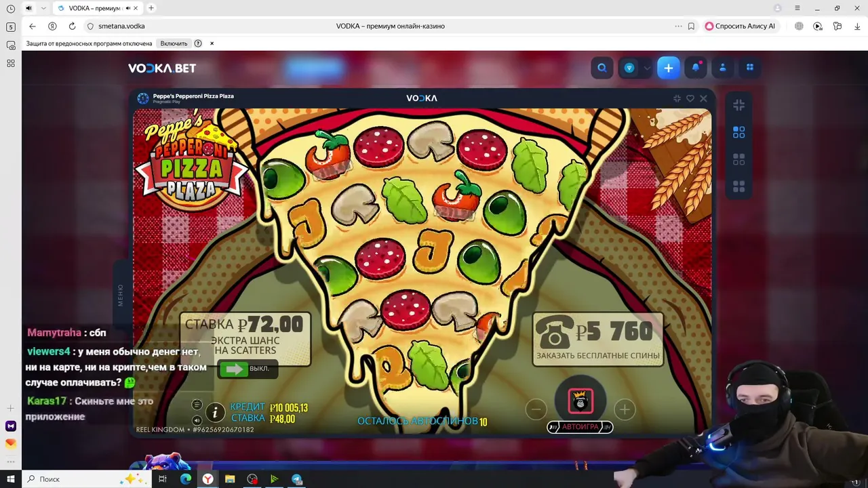868x488 pixels.
Task: Open the translate globe icon in toolbar
Action: [x=799, y=26]
